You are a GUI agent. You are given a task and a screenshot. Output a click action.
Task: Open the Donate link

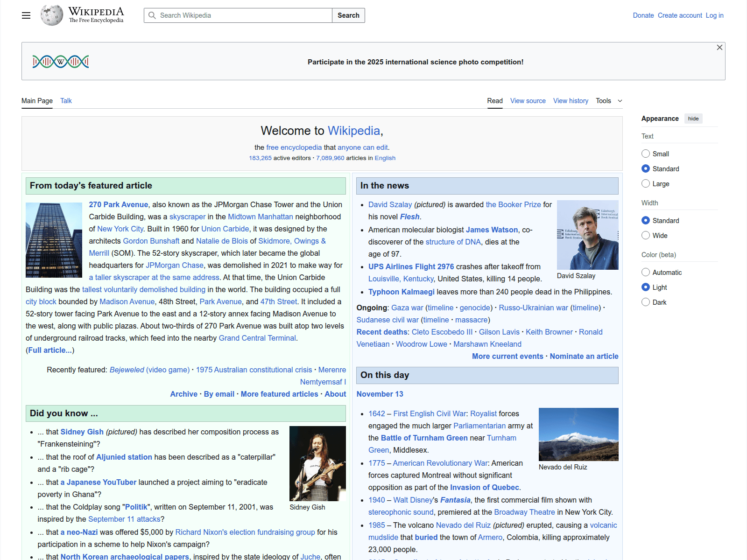point(643,15)
